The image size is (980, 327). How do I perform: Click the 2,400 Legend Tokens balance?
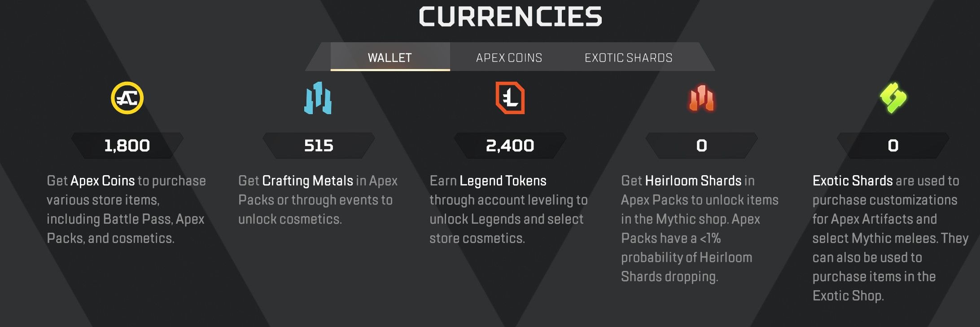(510, 146)
